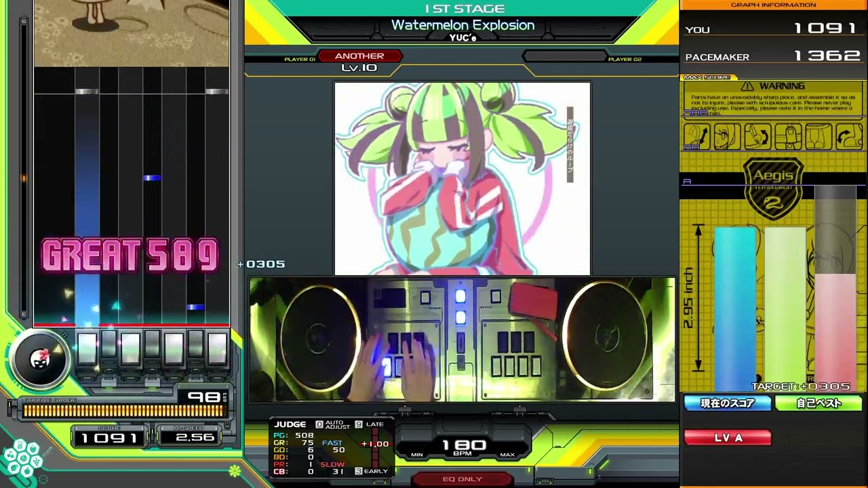
Task: Click the GREAT 589 combo judgment
Action: click(x=130, y=256)
